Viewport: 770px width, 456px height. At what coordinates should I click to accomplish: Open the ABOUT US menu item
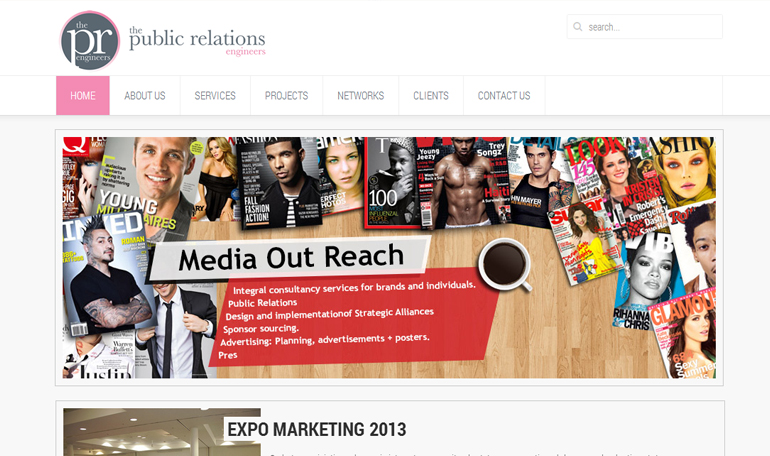[x=145, y=95]
